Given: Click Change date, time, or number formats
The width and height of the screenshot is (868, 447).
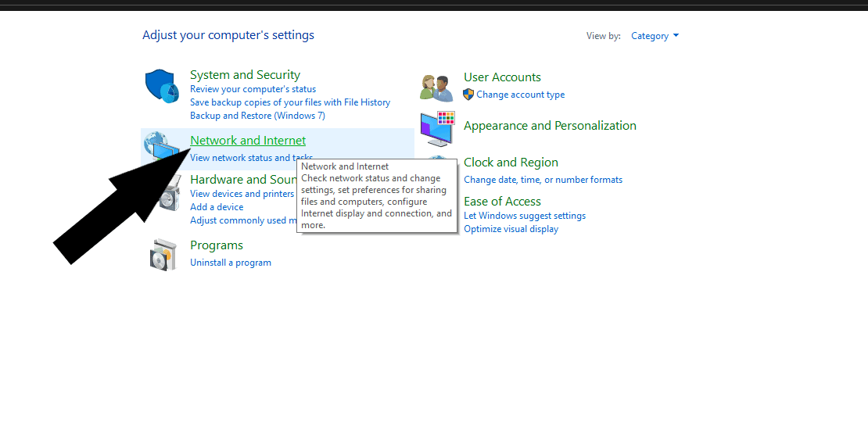Looking at the screenshot, I should pyautogui.click(x=543, y=180).
